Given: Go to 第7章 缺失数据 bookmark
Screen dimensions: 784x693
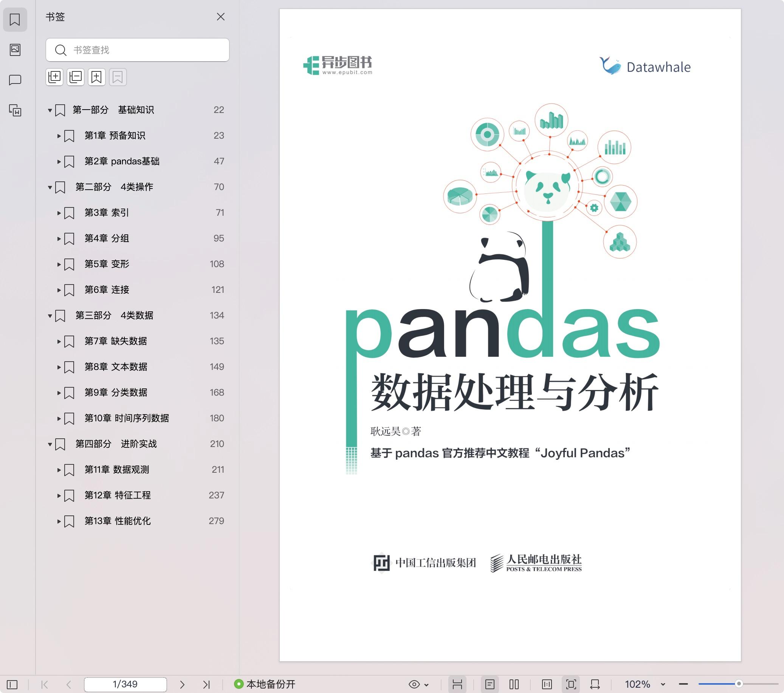Looking at the screenshot, I should coord(115,341).
